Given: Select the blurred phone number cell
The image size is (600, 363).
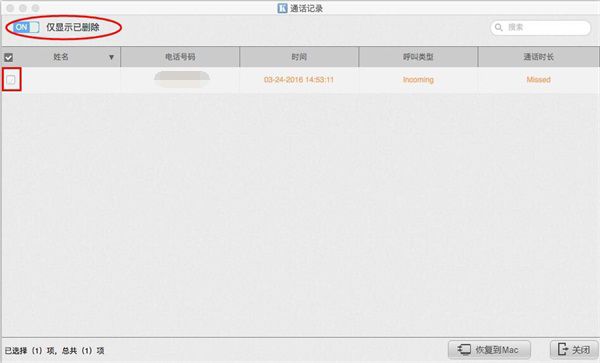Looking at the screenshot, I should pyautogui.click(x=182, y=79).
